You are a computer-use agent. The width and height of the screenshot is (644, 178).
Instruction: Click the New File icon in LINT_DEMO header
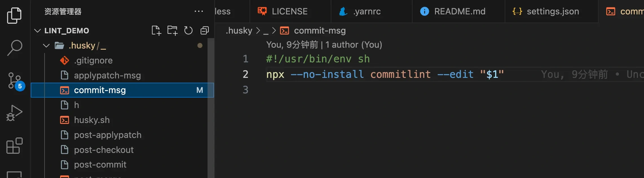pos(156,30)
